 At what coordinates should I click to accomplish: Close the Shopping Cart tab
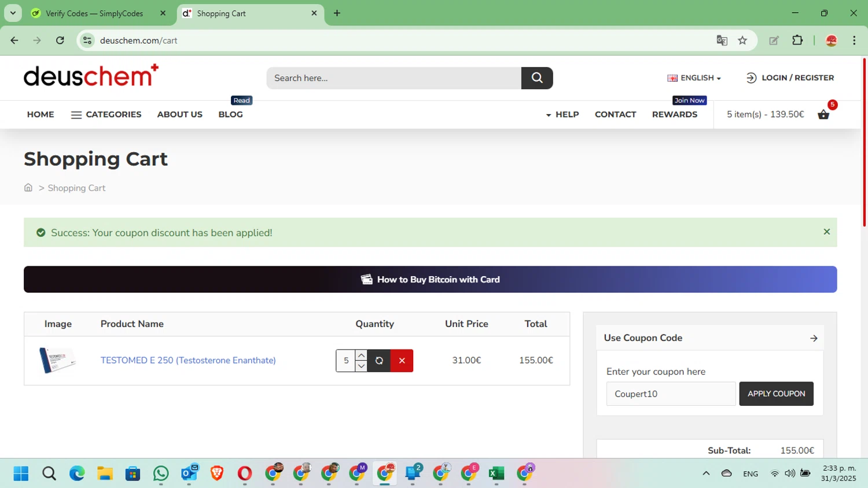point(314,13)
